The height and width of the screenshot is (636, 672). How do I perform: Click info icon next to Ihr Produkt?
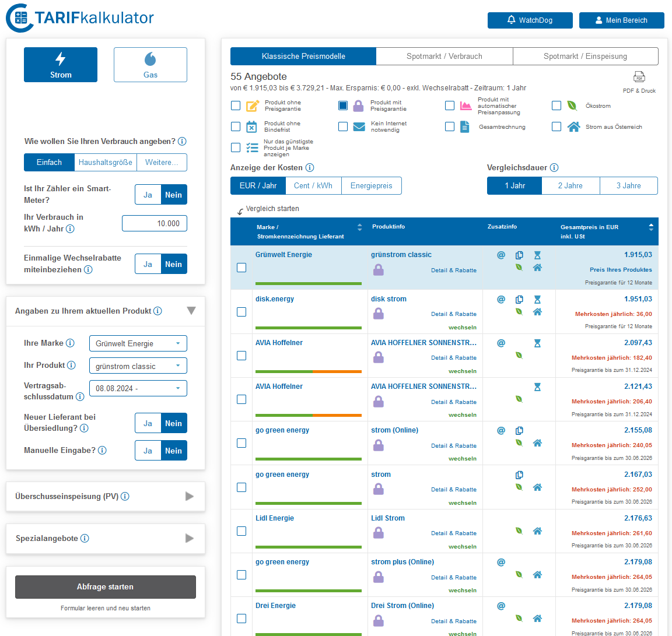pos(71,365)
